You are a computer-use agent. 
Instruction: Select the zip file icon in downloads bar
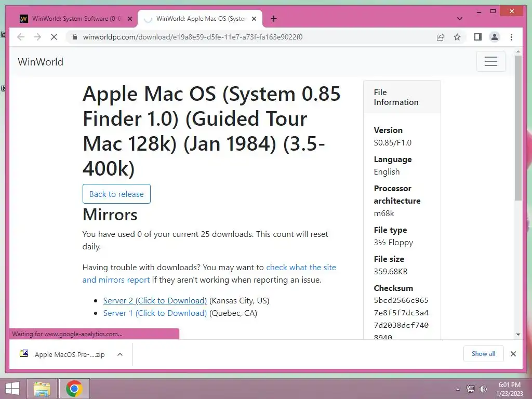pyautogui.click(x=24, y=353)
